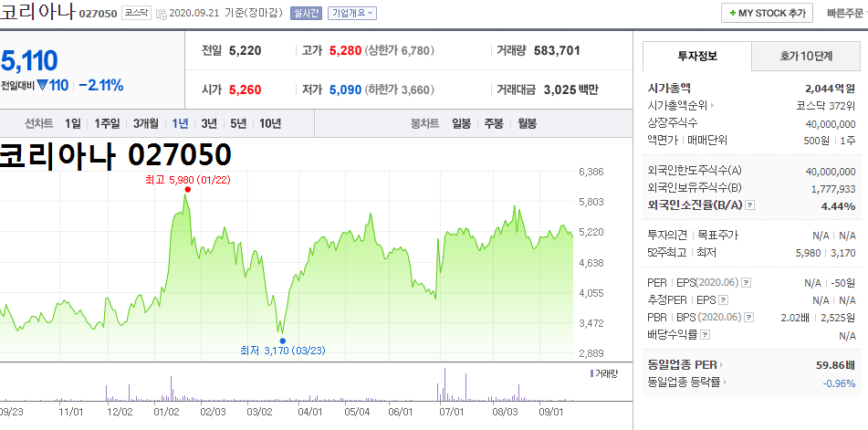Click the 52주최고 최저 5,980 3,170 value

point(825,253)
